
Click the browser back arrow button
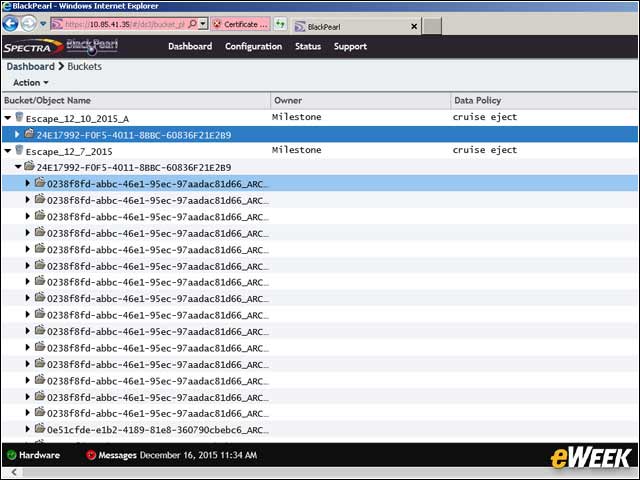(10, 23)
